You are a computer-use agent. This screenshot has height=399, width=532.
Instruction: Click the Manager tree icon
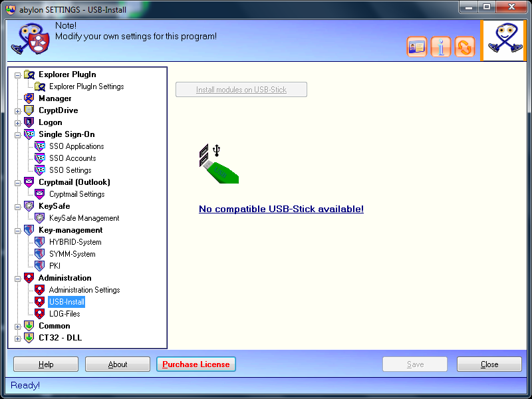pyautogui.click(x=29, y=98)
